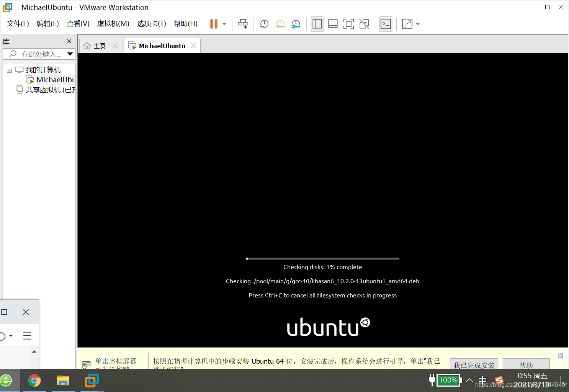Close the MichaelUbuntu tab
This screenshot has height=392, width=569.
193,46
